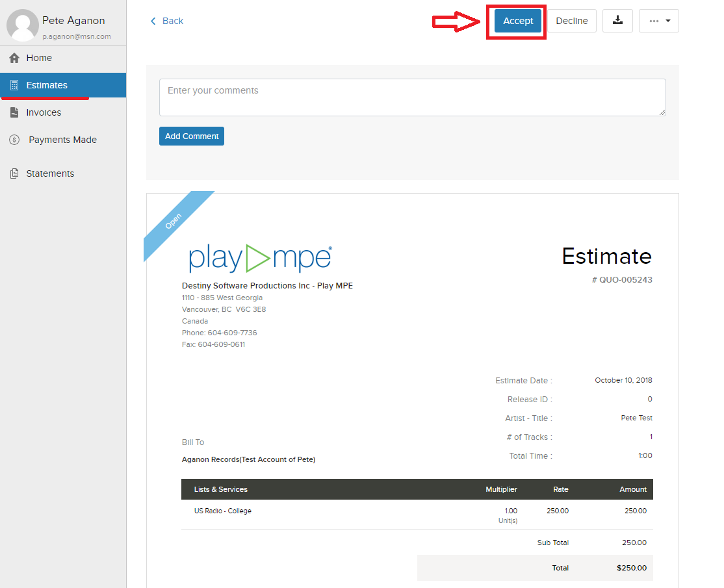The height and width of the screenshot is (588, 724).
Task: Click estimate number QUO-005243
Action: [x=622, y=279]
